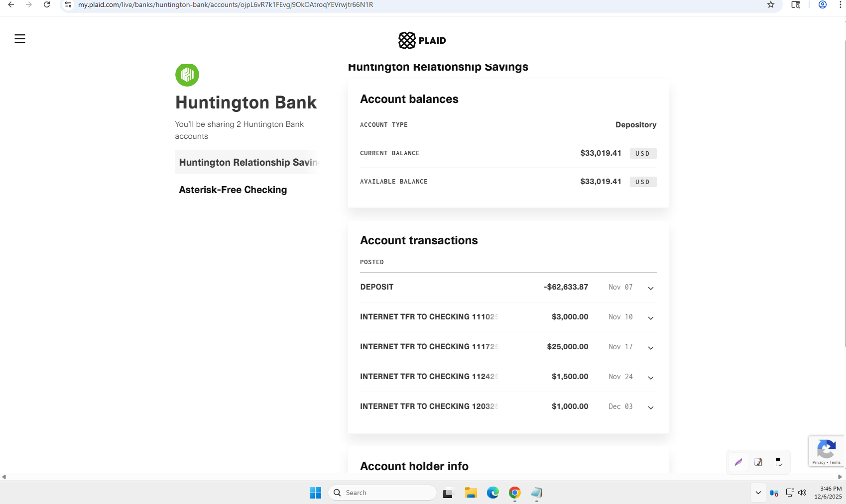Reload the page
This screenshot has height=504, width=846.
(47, 5)
